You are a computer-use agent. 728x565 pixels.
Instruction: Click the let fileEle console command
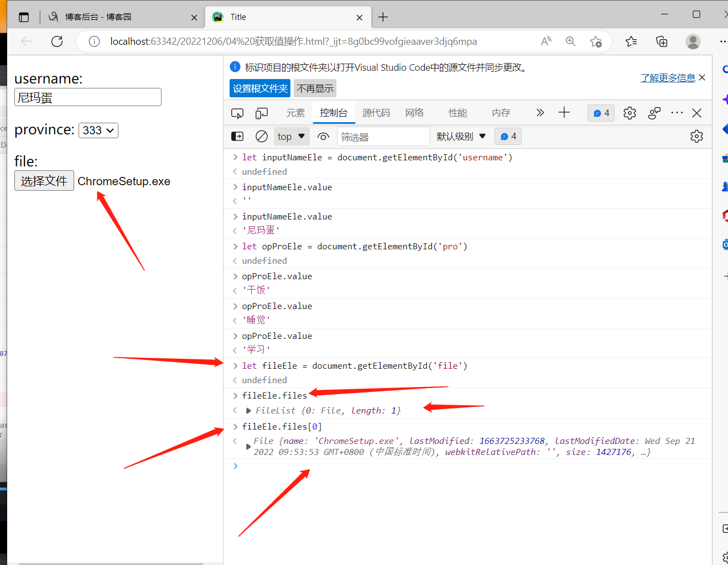[x=355, y=365]
